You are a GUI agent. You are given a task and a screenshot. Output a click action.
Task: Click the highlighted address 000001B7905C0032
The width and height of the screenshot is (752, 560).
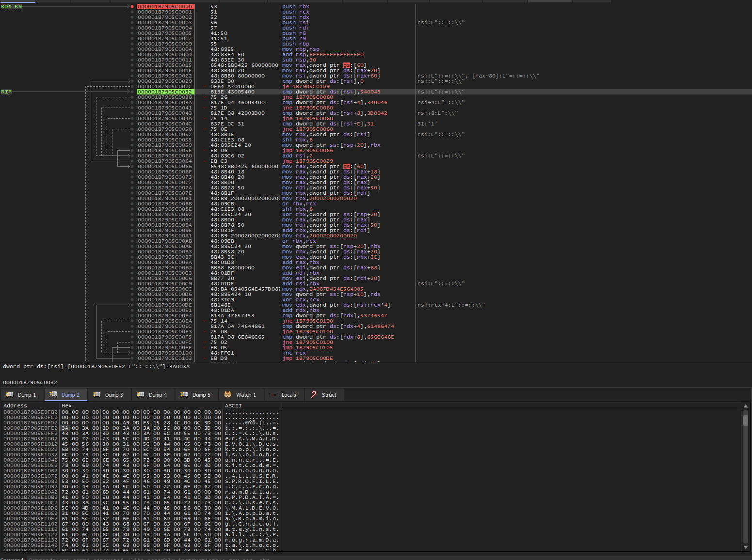tap(165, 92)
